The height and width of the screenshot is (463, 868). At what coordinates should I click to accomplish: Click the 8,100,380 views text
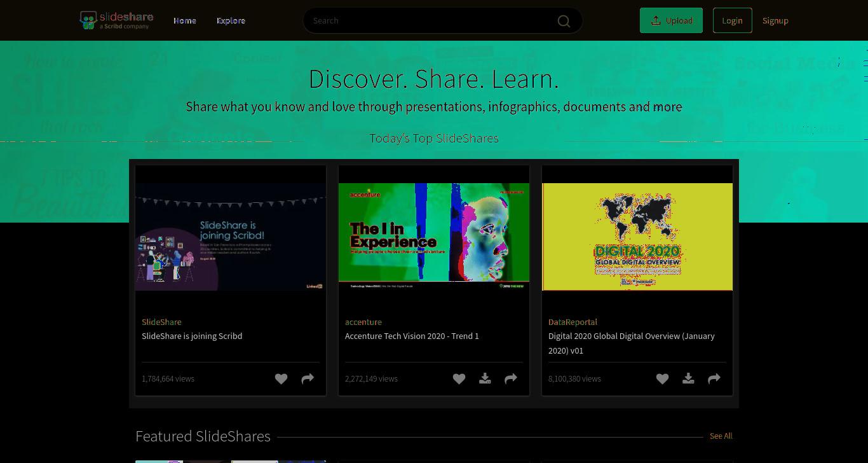click(574, 378)
